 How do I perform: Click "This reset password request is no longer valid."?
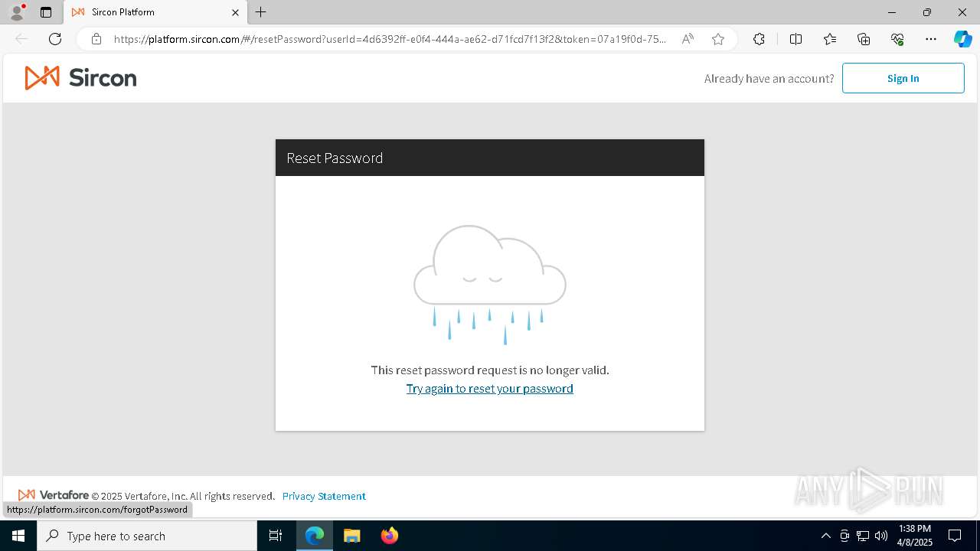click(x=490, y=370)
